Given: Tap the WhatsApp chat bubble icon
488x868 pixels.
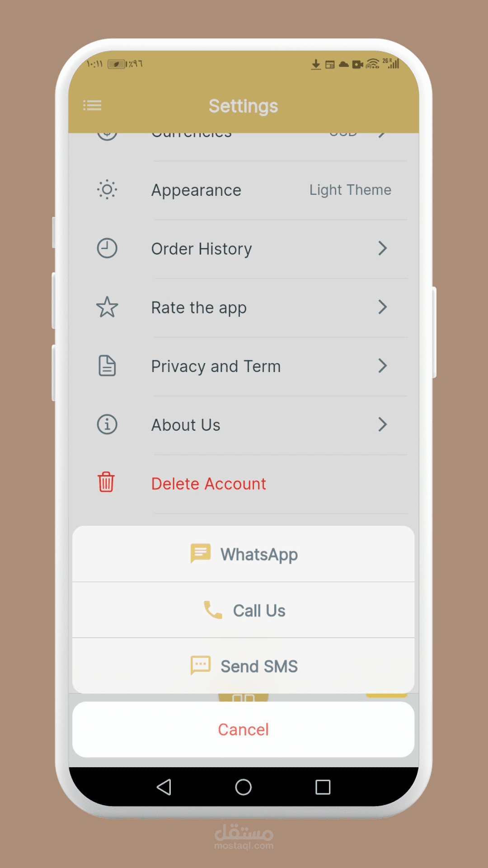Looking at the screenshot, I should click(201, 553).
